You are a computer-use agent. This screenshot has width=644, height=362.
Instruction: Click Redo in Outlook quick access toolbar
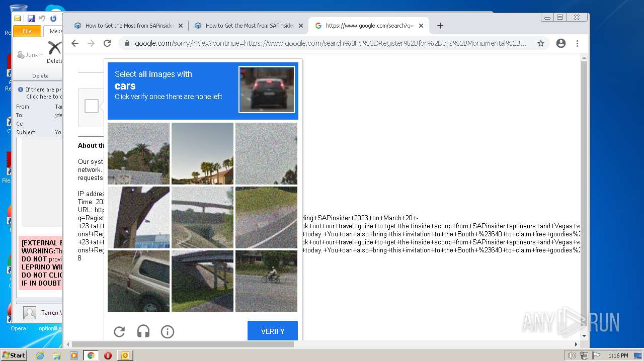click(x=53, y=19)
